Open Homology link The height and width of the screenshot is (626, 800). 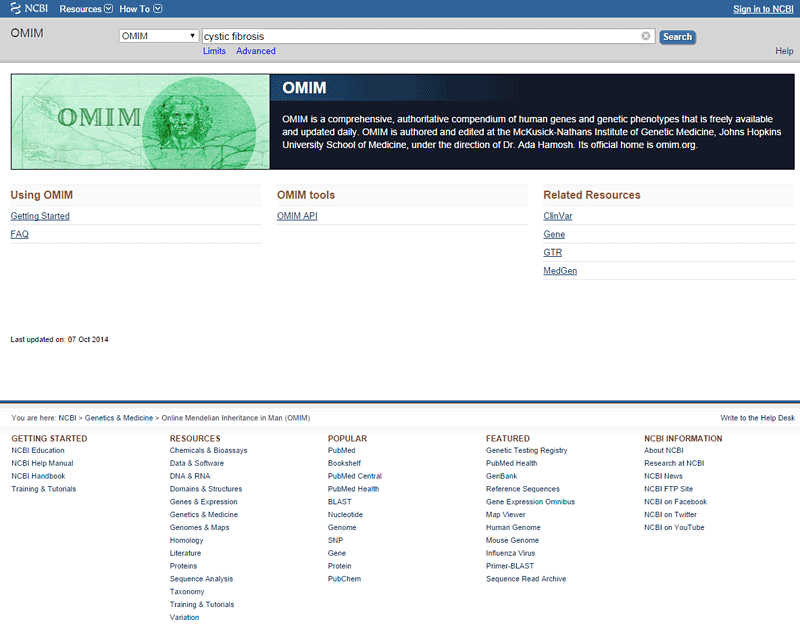pos(186,540)
